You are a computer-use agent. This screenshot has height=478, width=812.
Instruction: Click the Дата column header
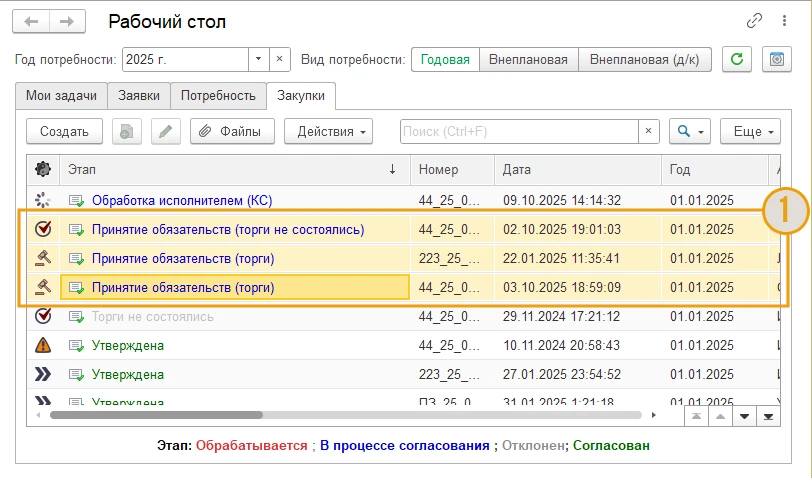pos(578,169)
